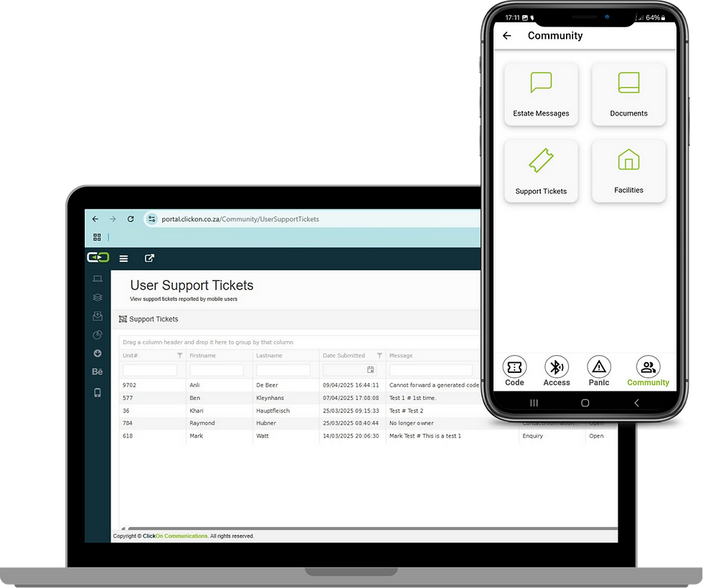Screen dimensions: 703x588
Task: Sort by the Lastname column header
Action: coord(269,356)
